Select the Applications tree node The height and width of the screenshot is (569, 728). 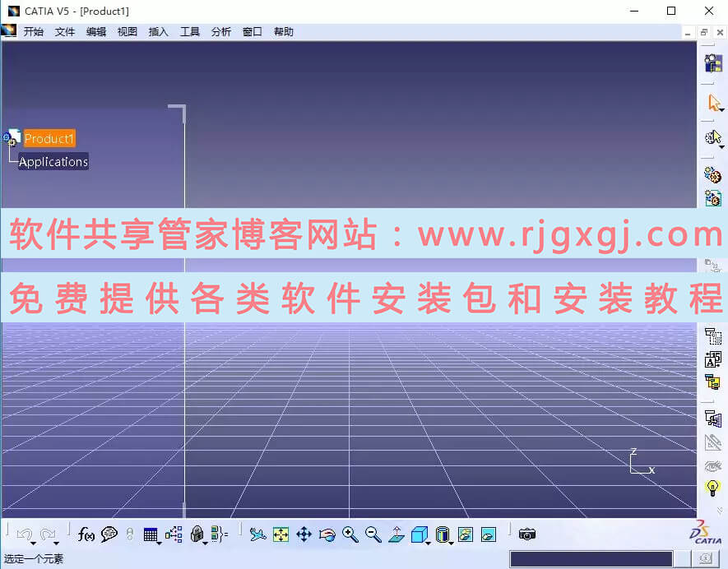tap(53, 161)
